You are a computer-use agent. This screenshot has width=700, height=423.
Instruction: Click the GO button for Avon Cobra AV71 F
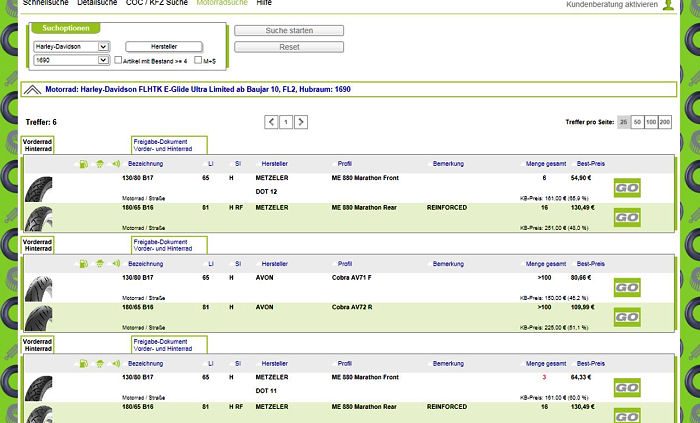(x=627, y=287)
